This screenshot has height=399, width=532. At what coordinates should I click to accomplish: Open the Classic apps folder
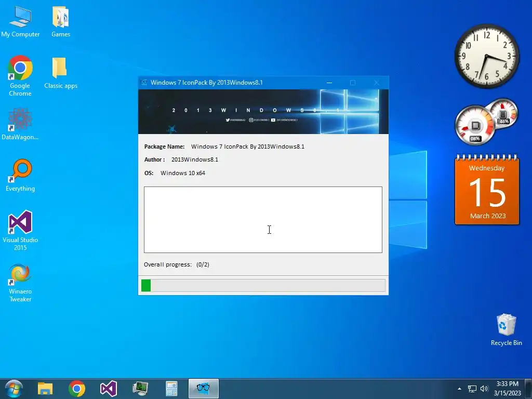tap(61, 73)
